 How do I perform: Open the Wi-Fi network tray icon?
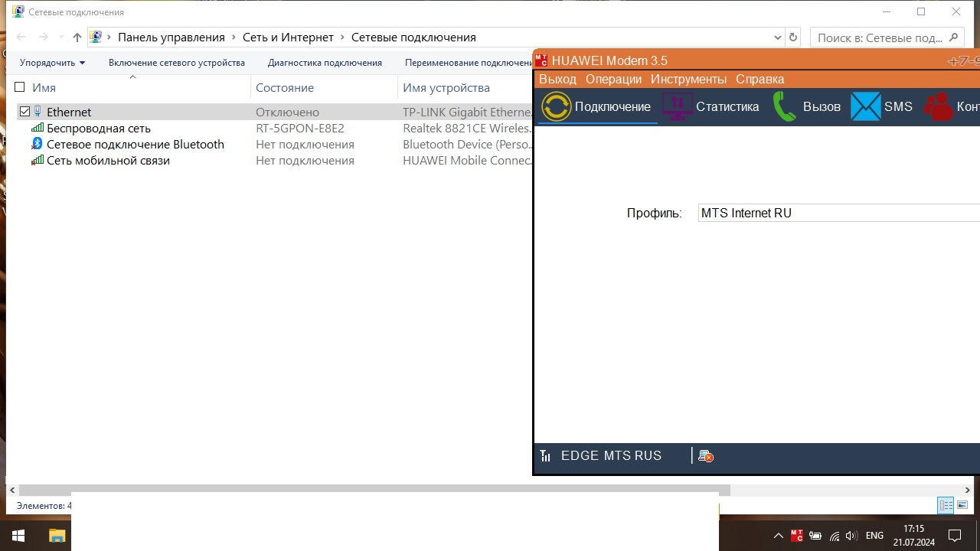click(834, 536)
